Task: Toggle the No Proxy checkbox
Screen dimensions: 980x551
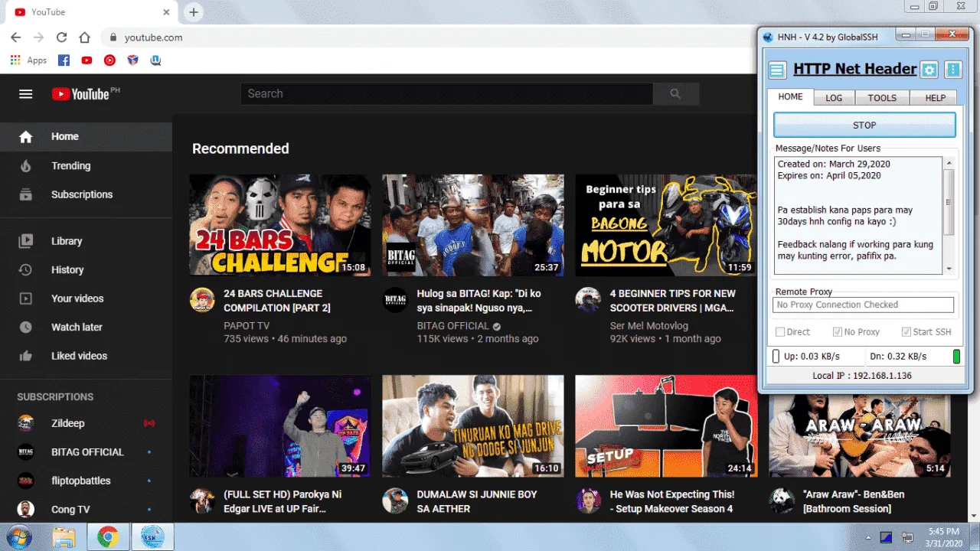Action: (837, 332)
